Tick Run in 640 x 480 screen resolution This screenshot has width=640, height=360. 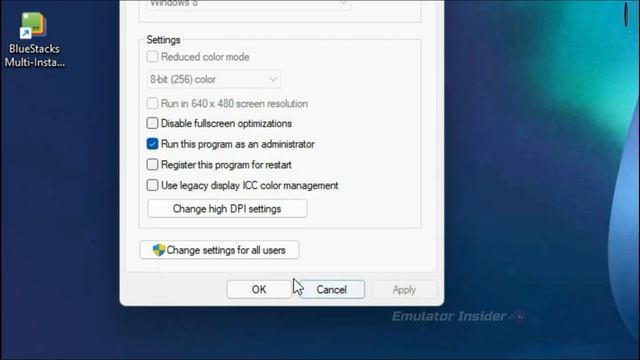152,103
